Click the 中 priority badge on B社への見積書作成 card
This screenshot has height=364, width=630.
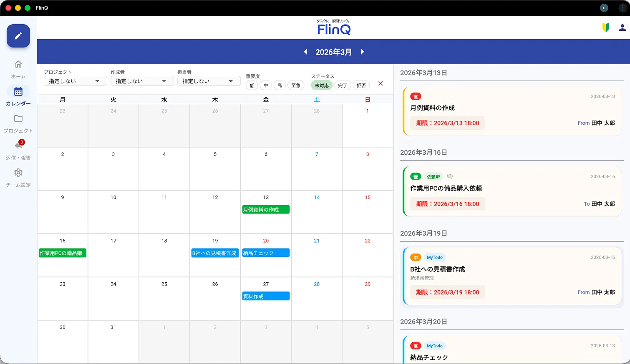(416, 258)
